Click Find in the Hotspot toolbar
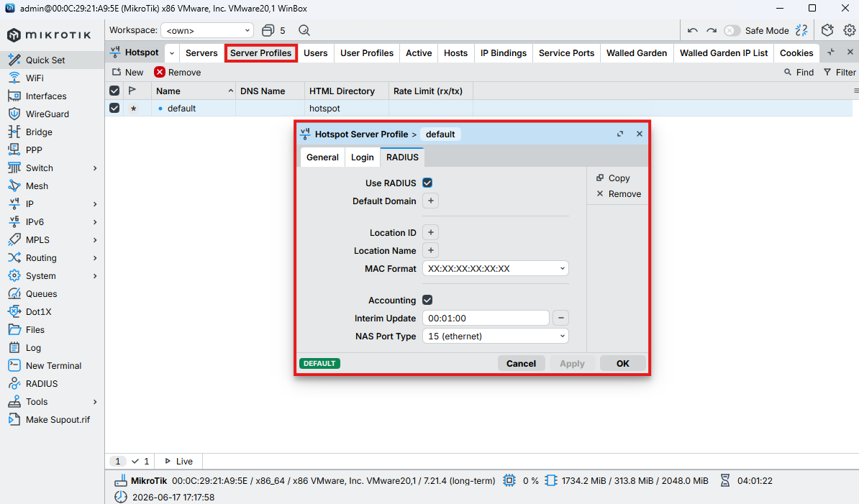 coord(799,72)
